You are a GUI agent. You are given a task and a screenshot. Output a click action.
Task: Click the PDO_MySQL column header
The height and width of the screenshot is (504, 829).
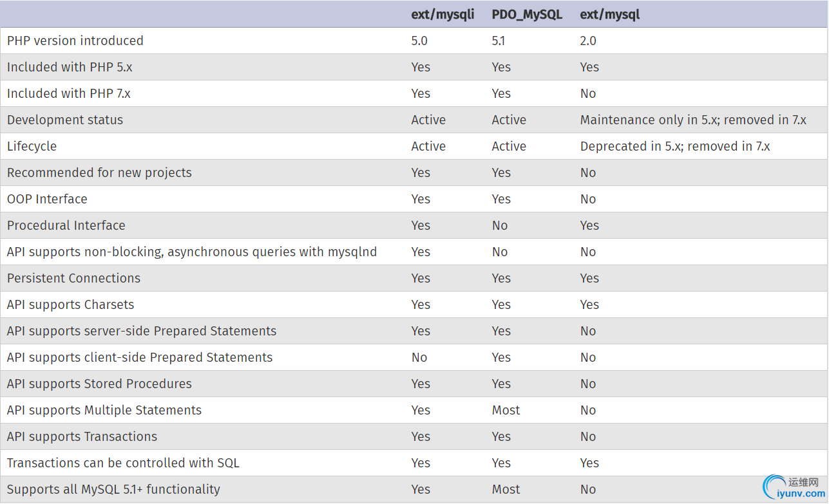click(527, 14)
